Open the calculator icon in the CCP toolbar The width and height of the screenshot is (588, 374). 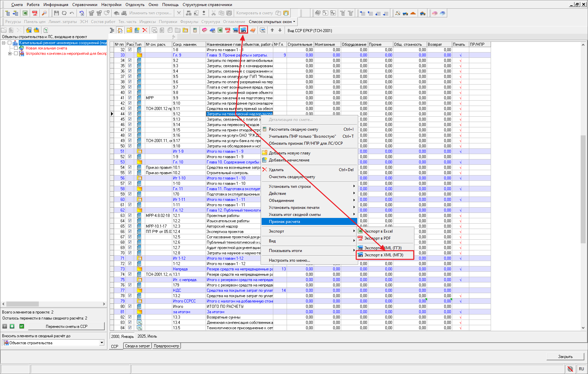point(195,30)
